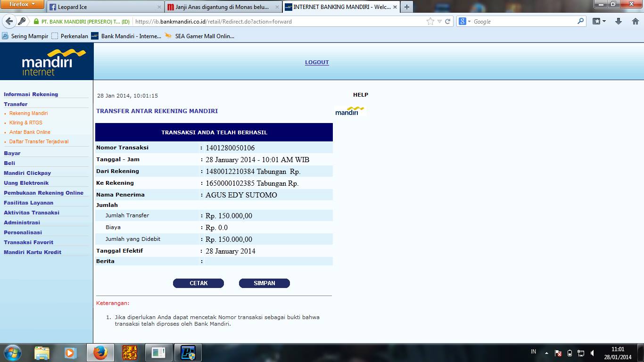
Task: Click the volume speaker tray icon
Action: click(592, 353)
